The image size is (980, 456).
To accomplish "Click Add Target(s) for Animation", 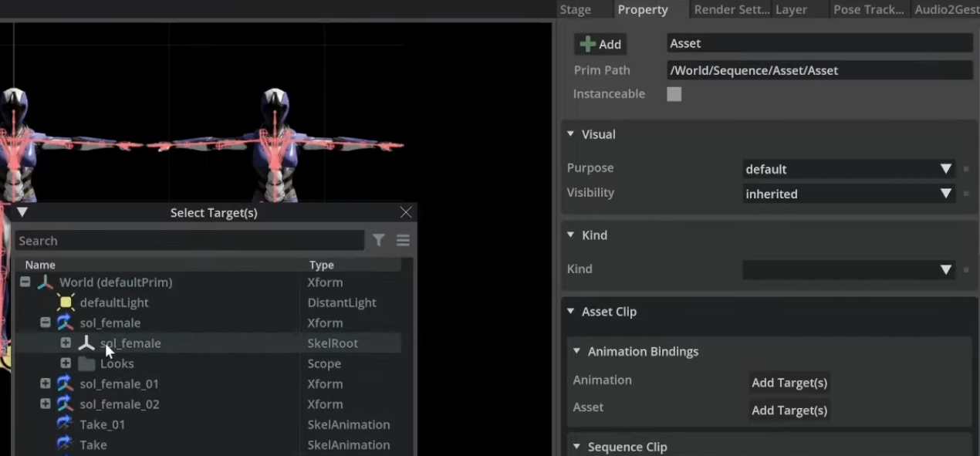I will pyautogui.click(x=789, y=383).
